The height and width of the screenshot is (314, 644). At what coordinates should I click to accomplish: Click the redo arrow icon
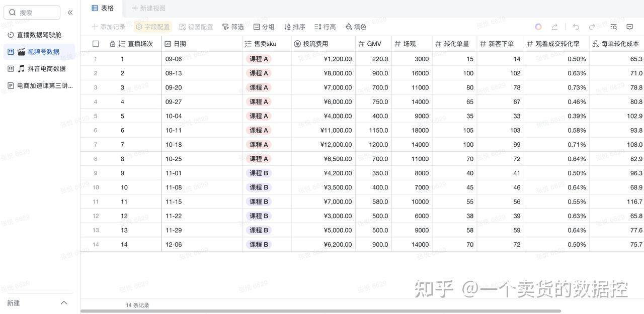point(592,27)
